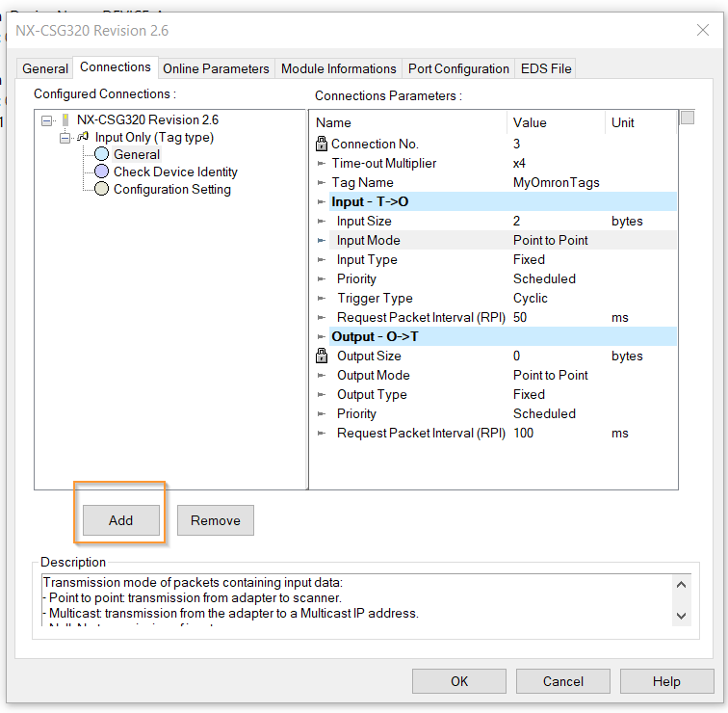Click the Input Type value Fixed

point(529,259)
